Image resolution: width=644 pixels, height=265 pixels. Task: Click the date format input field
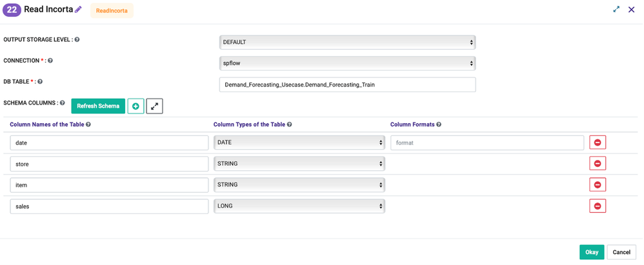pyautogui.click(x=487, y=142)
